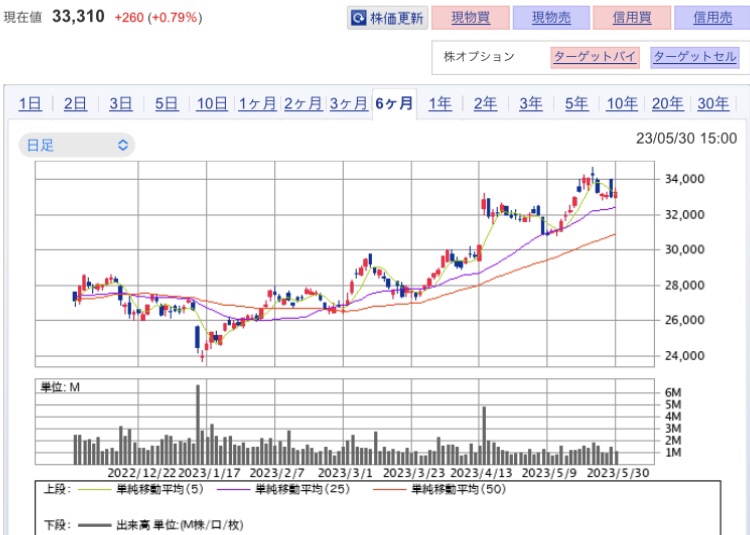Select the 10日 chart period tab
Image resolution: width=750 pixels, height=535 pixels.
212,103
